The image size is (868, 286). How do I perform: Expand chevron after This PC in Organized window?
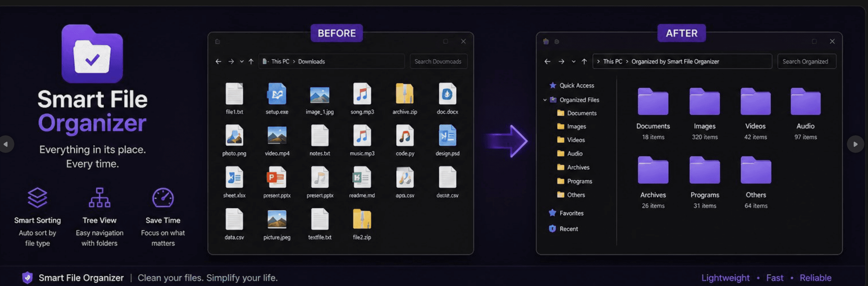click(627, 62)
